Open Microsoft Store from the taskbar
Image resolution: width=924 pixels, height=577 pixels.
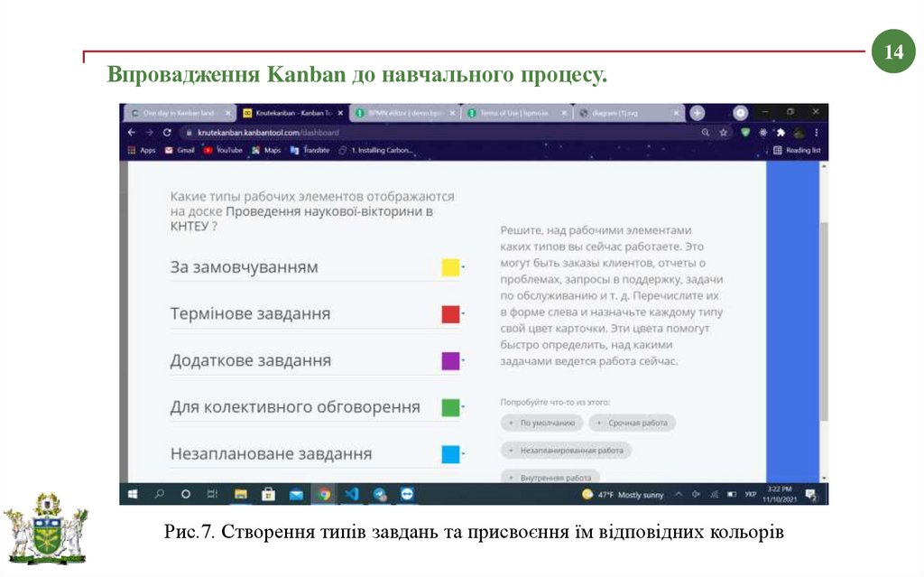point(268,495)
